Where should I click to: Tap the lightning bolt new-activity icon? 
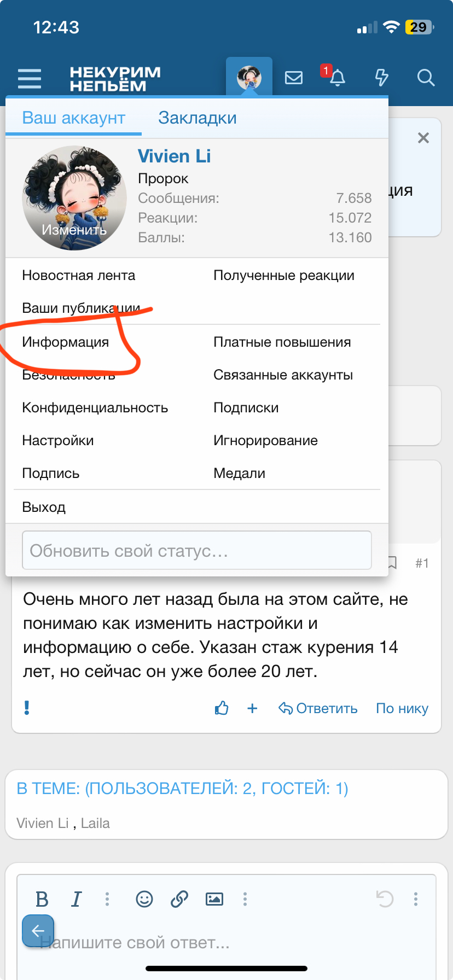pyautogui.click(x=381, y=78)
